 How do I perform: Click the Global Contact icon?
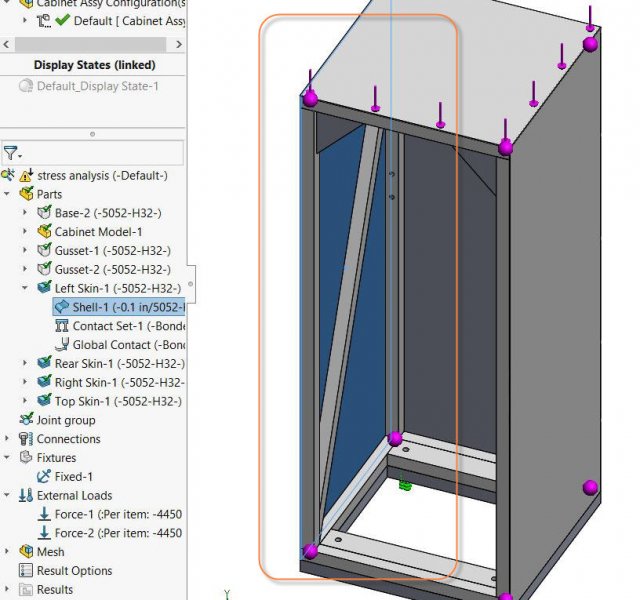pos(62,344)
